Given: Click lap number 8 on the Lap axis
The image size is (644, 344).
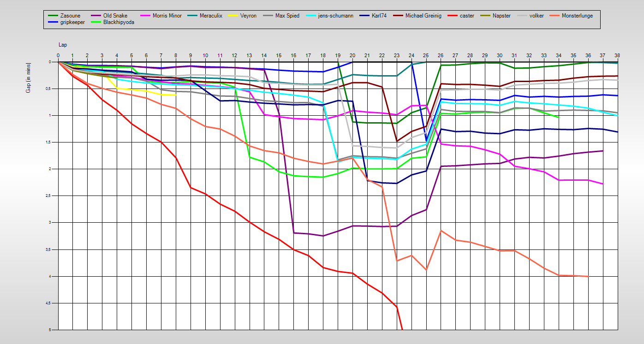Looking at the screenshot, I should 176,55.
